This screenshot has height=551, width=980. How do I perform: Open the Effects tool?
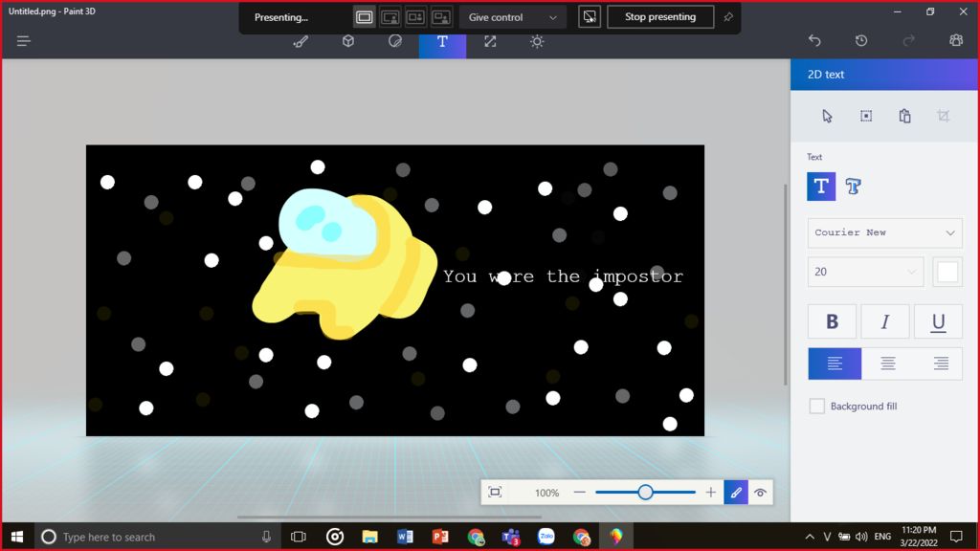[x=537, y=42]
